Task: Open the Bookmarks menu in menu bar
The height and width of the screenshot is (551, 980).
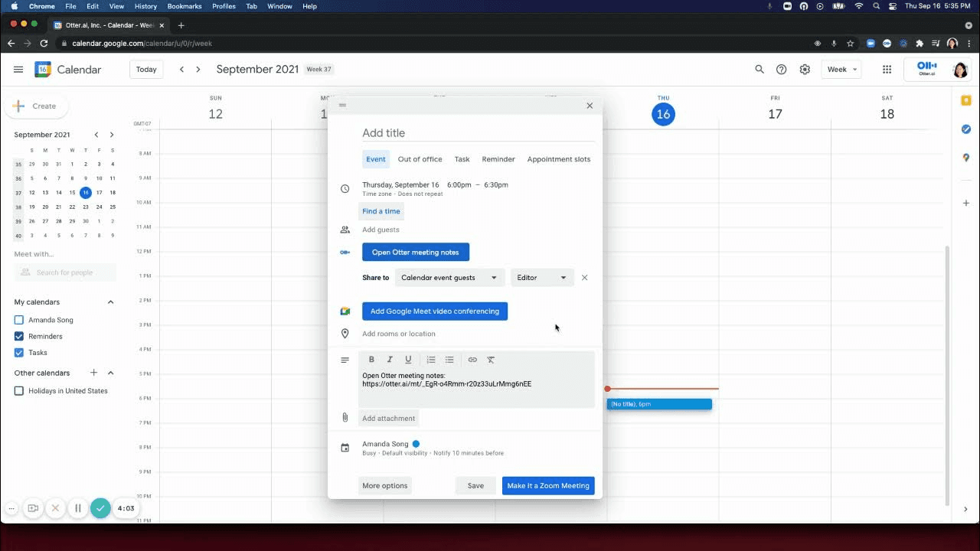Action: point(184,6)
